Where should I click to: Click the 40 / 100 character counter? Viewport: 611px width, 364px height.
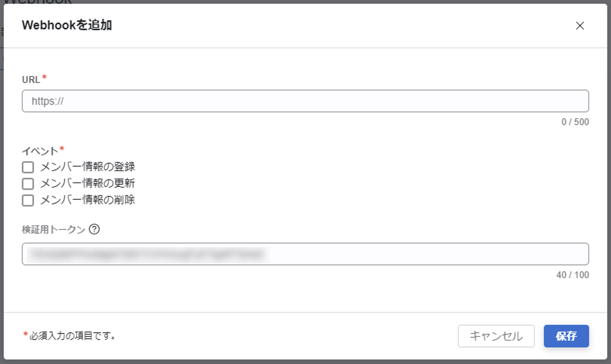tap(572, 275)
